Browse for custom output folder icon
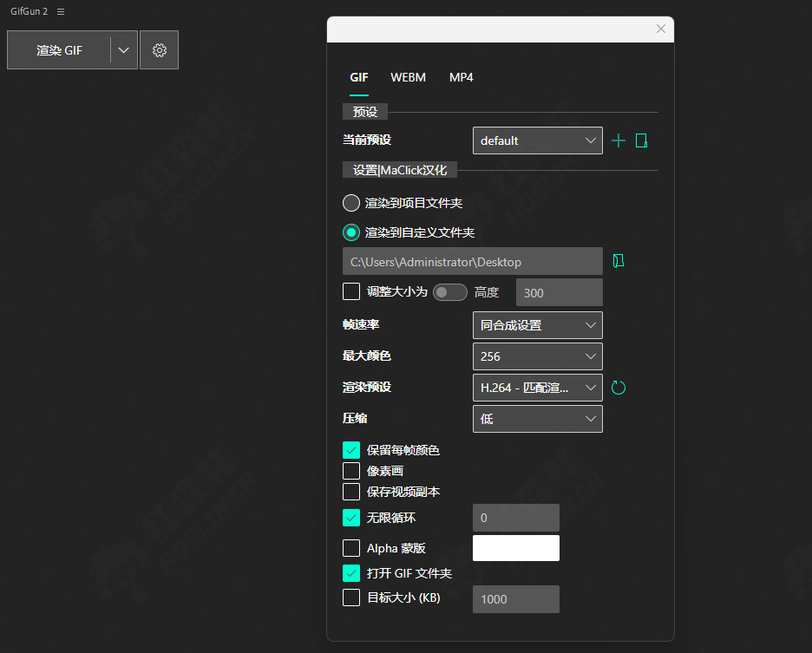Screen dimensions: 812x653 pyautogui.click(x=619, y=261)
